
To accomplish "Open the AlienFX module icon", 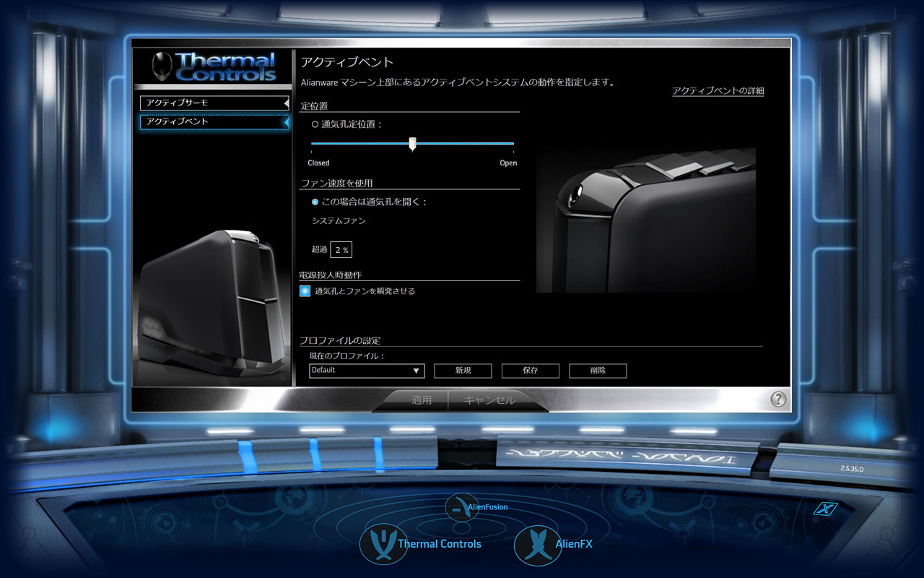I will coord(537,544).
